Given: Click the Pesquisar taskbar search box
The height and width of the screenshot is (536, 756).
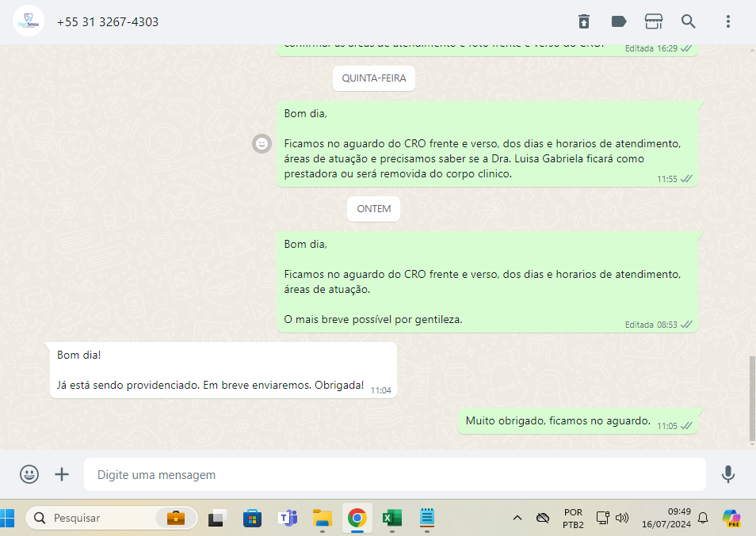Looking at the screenshot, I should 112,518.
